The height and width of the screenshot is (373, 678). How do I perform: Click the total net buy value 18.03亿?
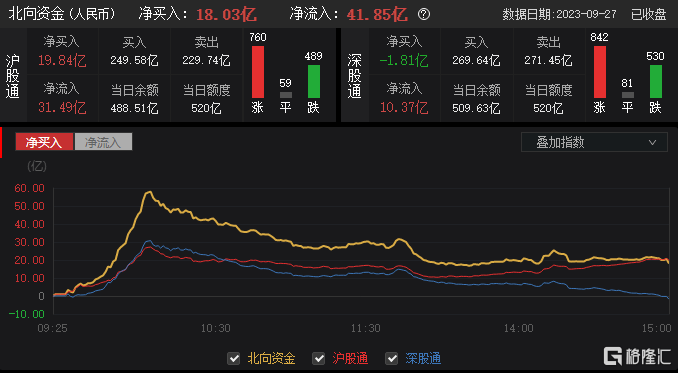227,15
